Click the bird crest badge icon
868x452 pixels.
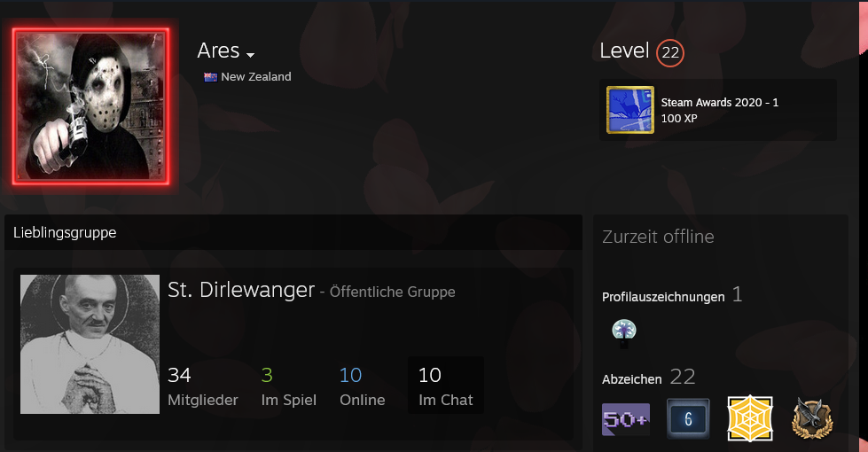point(812,419)
